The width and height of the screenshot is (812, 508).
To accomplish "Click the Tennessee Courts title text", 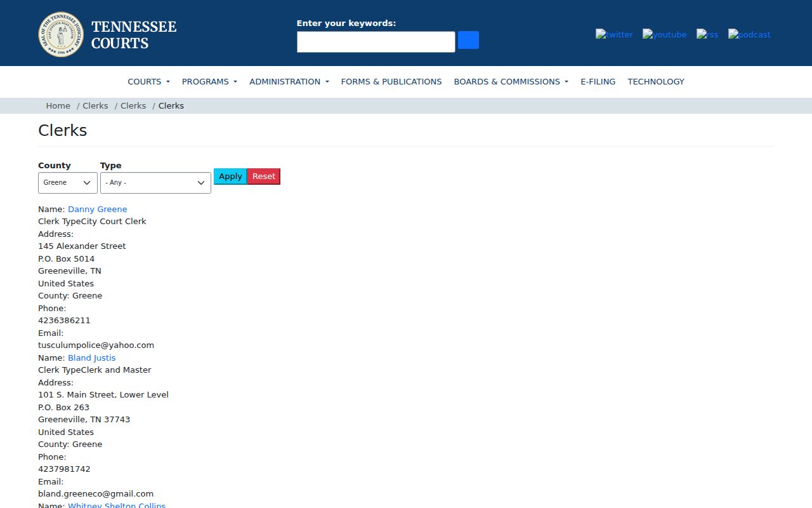I will [134, 35].
